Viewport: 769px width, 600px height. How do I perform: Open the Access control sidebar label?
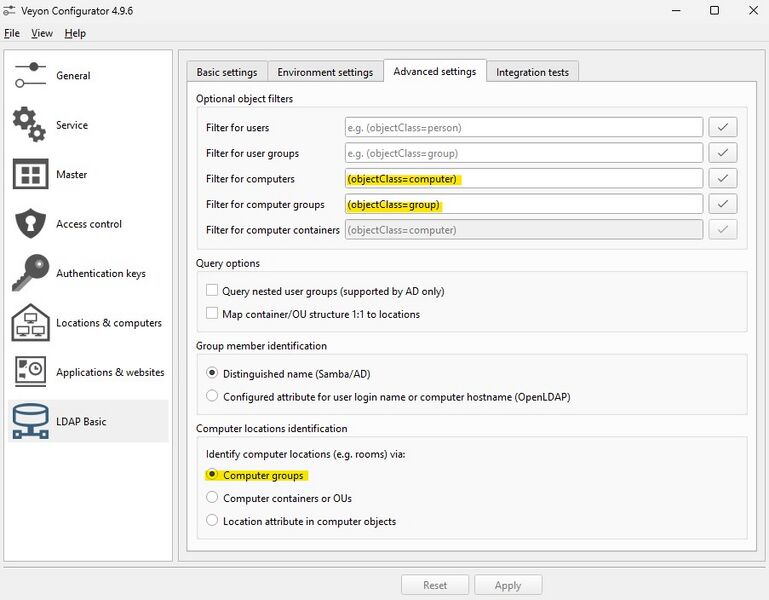pos(89,224)
